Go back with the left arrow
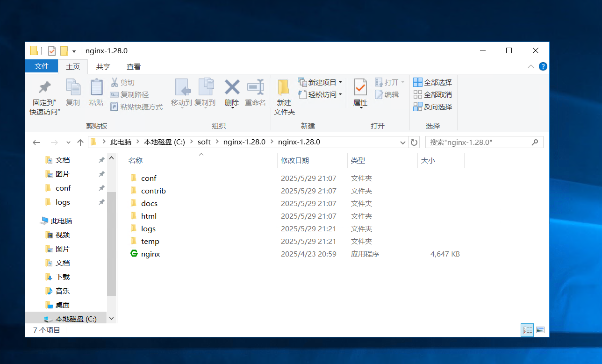The height and width of the screenshot is (364, 602). pyautogui.click(x=36, y=142)
